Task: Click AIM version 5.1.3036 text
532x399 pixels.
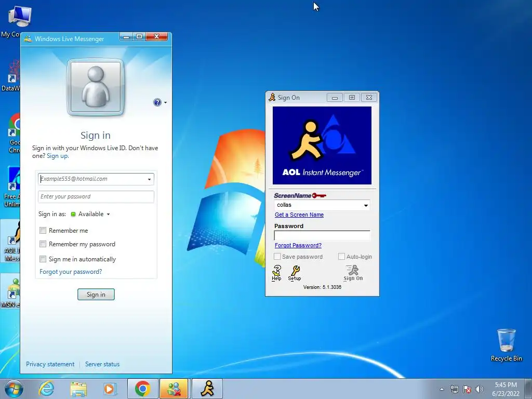Action: pyautogui.click(x=322, y=287)
